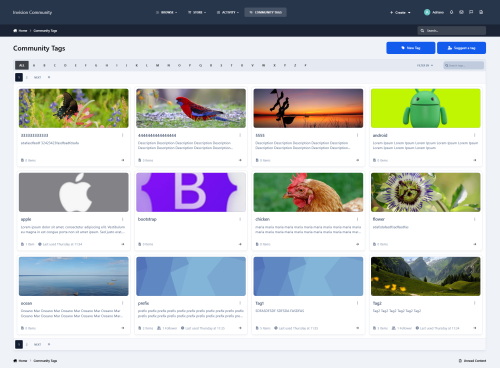Screen dimensions: 500x368
Task: Click the arrow icon at bottom of the chicken card
Action: pyautogui.click(x=357, y=244)
